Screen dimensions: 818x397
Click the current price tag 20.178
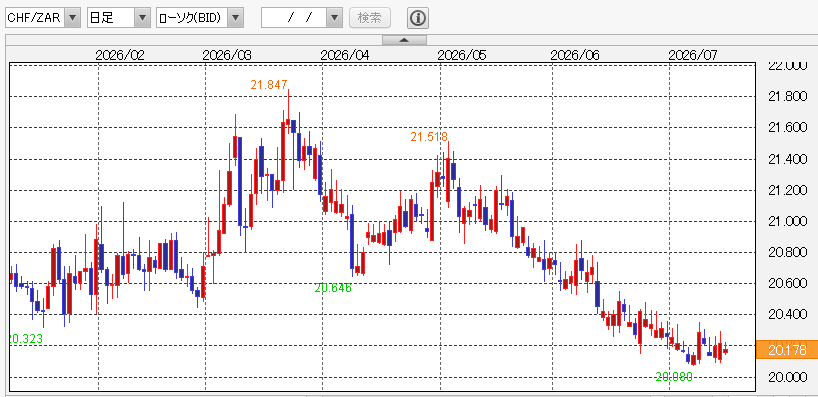787,350
